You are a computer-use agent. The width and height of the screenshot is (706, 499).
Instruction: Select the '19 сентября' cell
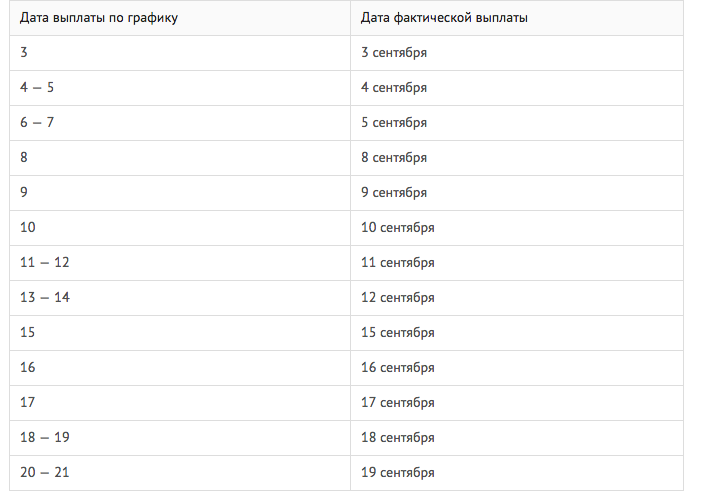click(x=517, y=473)
